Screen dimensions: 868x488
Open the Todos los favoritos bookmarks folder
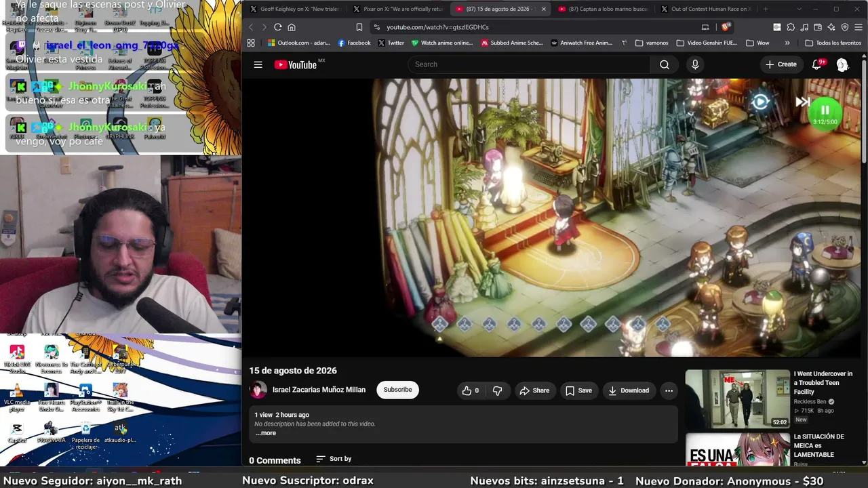click(833, 43)
